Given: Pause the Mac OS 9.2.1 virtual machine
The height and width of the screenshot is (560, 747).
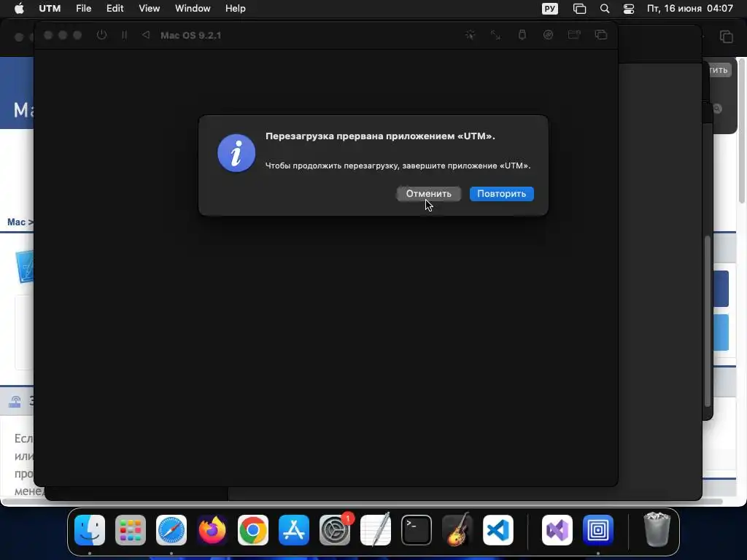Looking at the screenshot, I should [124, 35].
